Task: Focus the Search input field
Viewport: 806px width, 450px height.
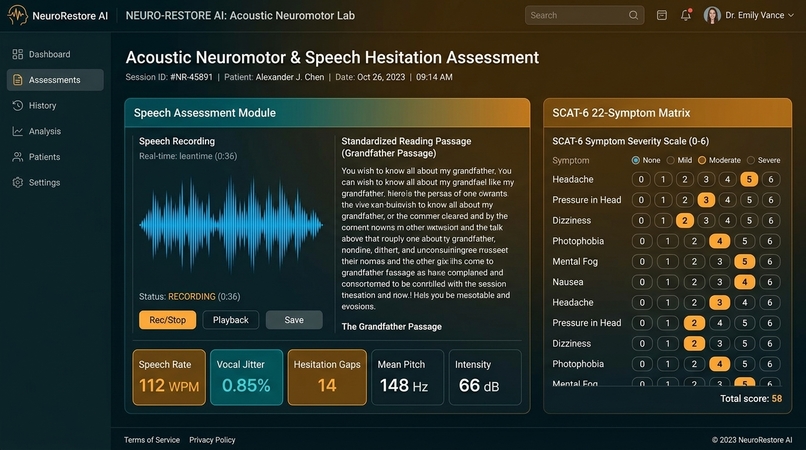Action: 584,15
